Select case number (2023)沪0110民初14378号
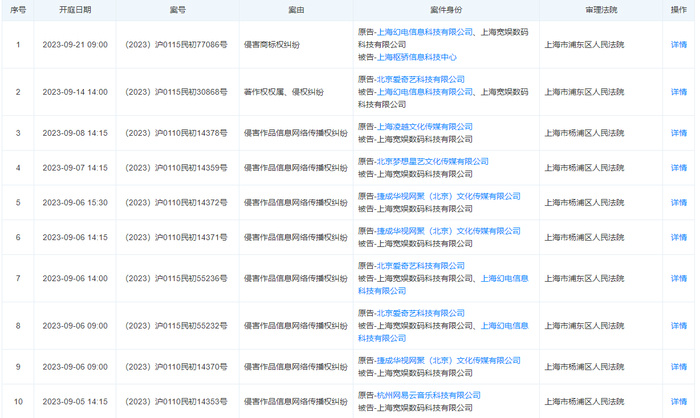700x418 pixels. (x=176, y=133)
